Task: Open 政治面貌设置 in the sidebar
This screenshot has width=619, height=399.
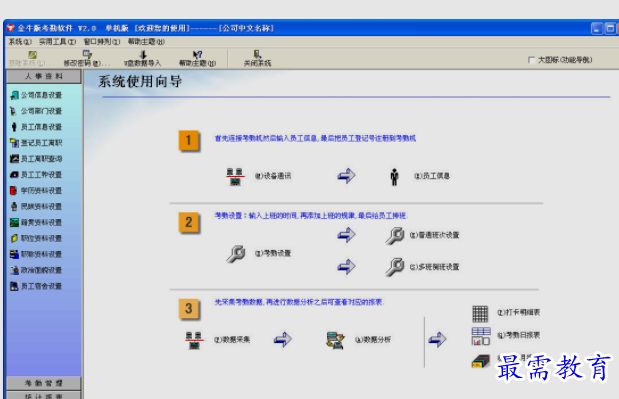Action: (x=36, y=270)
